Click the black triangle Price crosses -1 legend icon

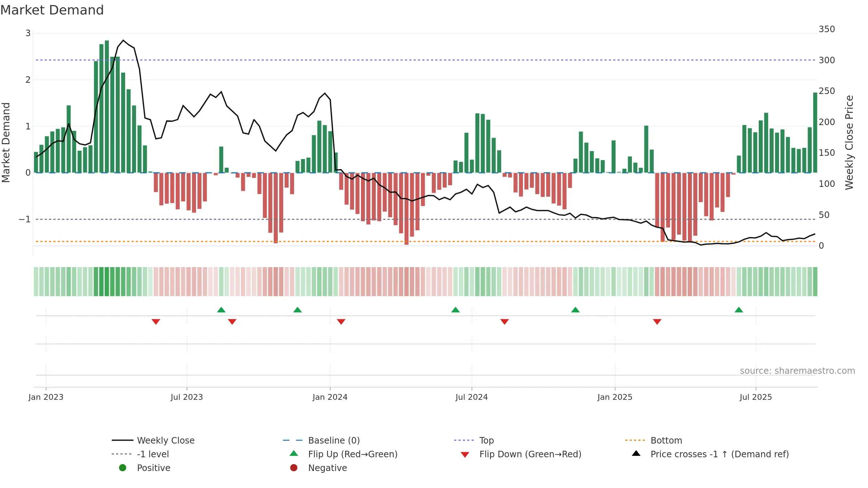click(636, 453)
